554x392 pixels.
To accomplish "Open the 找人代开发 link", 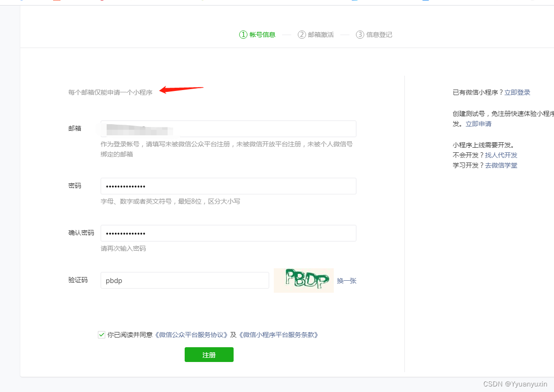I will tap(501, 155).
